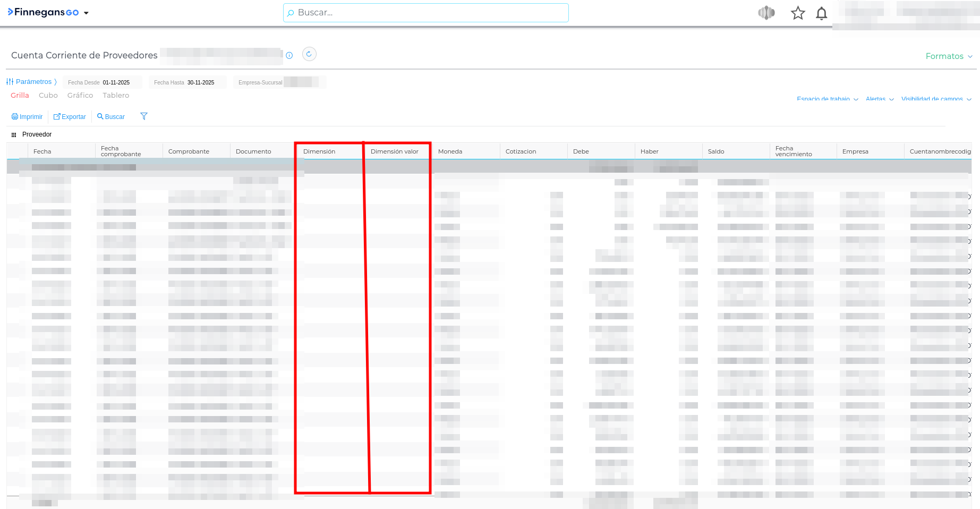Screen dimensions: 980x509
Task: Click the Imprimir printer button
Action: point(27,117)
